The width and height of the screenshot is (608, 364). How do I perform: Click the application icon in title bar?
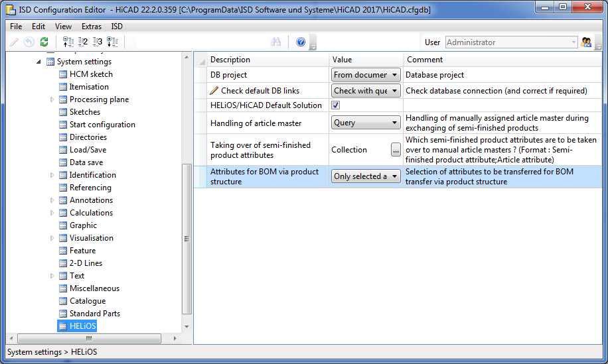11,10
